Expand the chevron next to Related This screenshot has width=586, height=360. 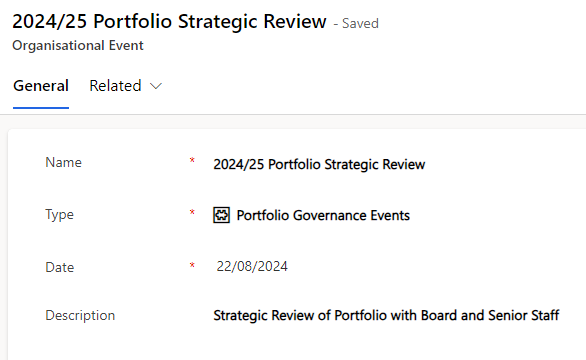155,86
